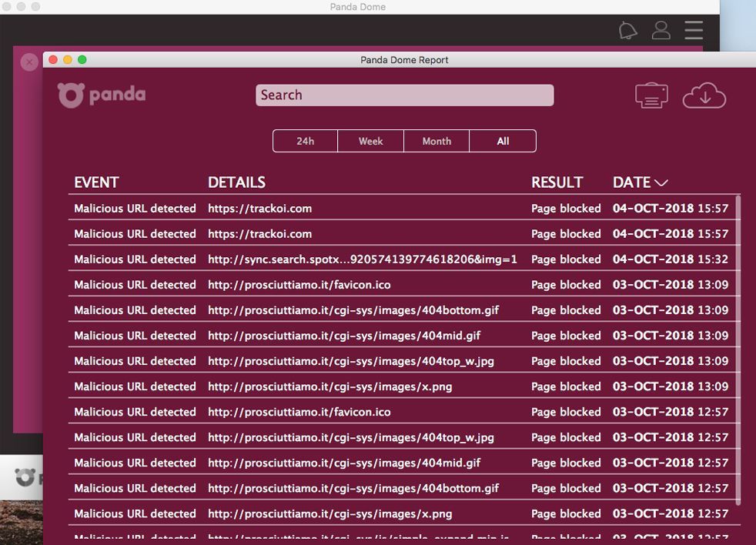Show All report entries
Screen dimensions: 756x545
[x=503, y=141]
